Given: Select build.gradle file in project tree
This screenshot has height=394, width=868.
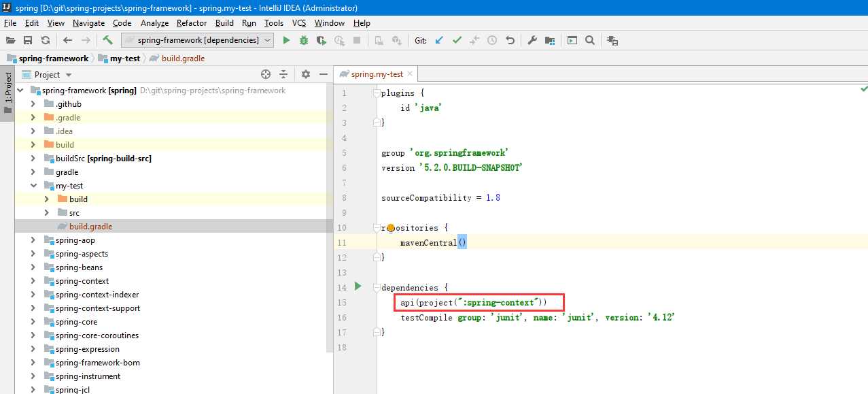Looking at the screenshot, I should [90, 227].
